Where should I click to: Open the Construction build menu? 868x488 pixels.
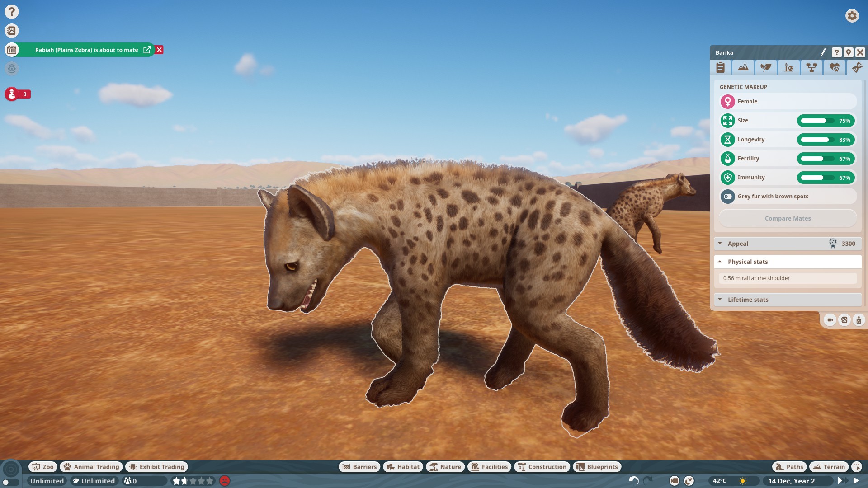[x=542, y=467]
